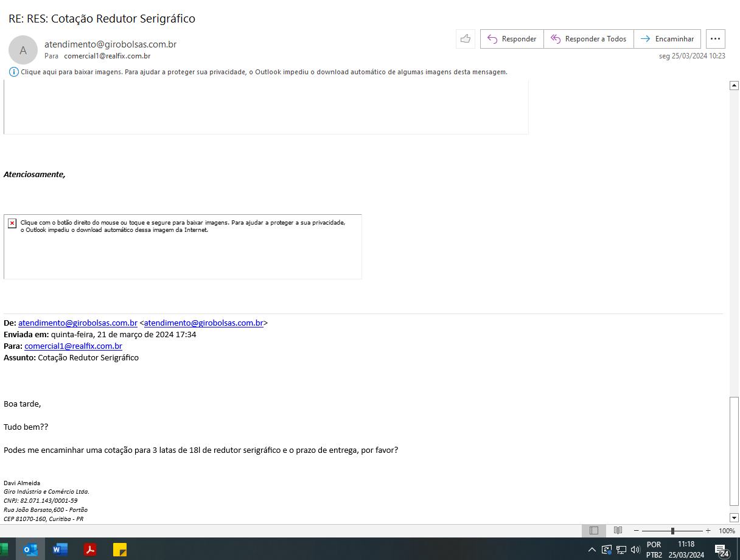Click the zoom out minus button
Viewport: 740px width, 560px height.
pos(637,531)
